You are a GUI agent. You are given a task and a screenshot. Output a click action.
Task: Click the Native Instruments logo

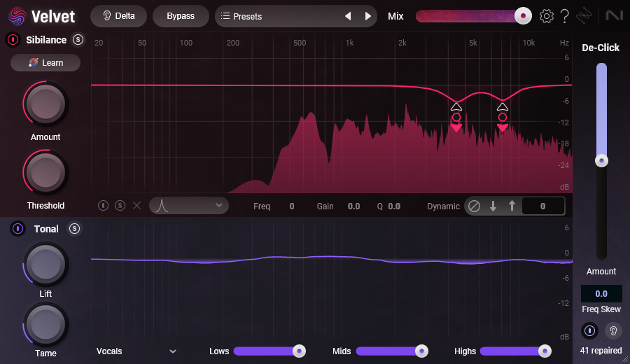click(x=614, y=15)
